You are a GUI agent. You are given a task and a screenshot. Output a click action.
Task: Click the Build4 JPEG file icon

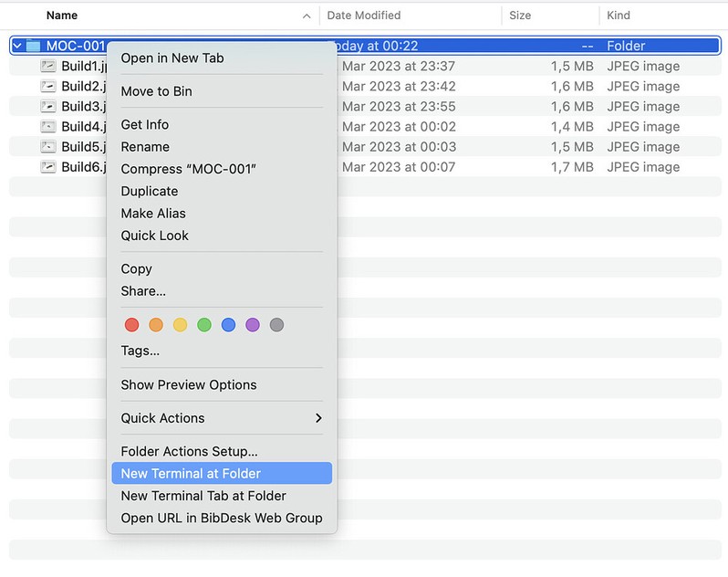coord(48,127)
